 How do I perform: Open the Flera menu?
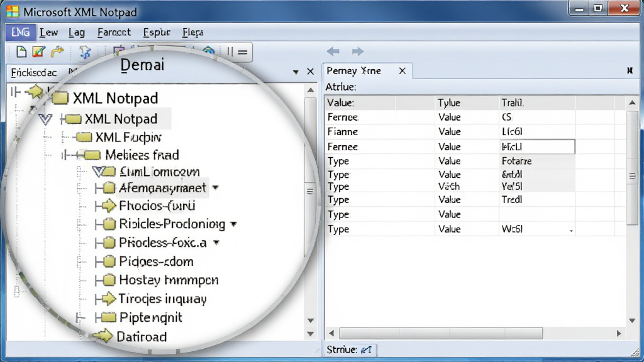click(x=192, y=32)
